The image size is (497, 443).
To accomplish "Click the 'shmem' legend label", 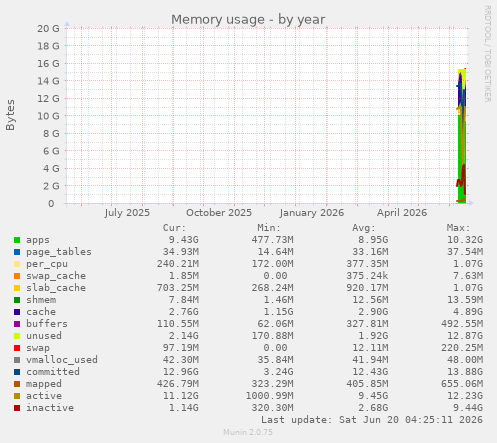I will point(41,300).
